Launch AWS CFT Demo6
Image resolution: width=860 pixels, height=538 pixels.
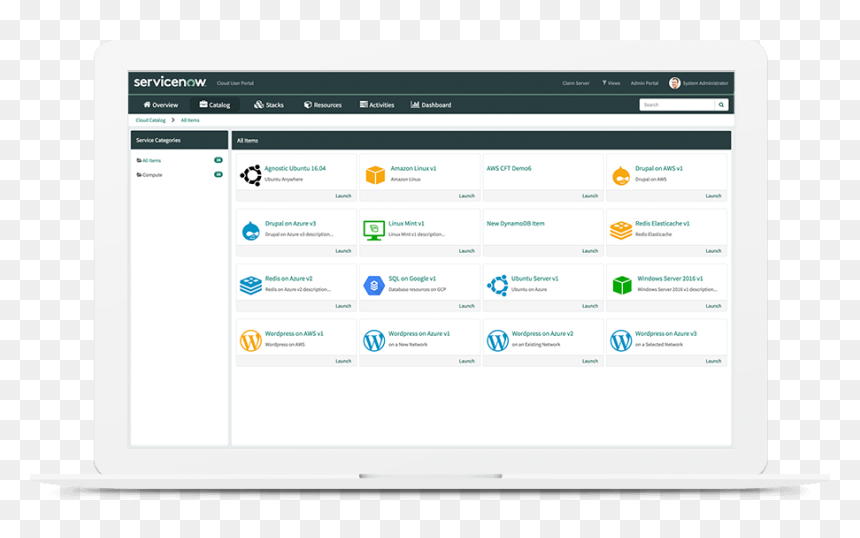coord(590,196)
